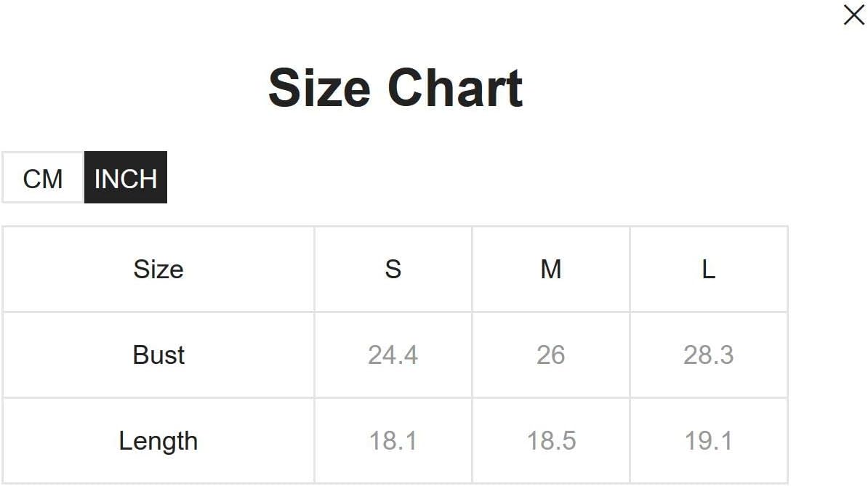Select the L size column header

point(708,270)
